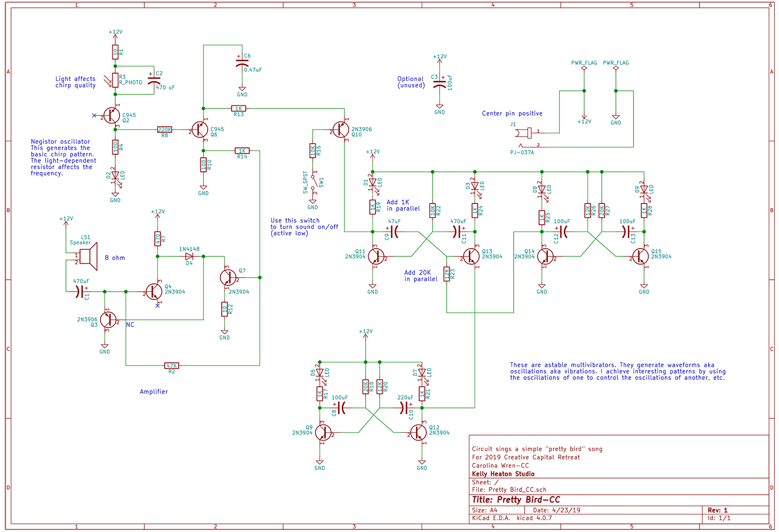The height and width of the screenshot is (532, 779).
Task: Click the unused C3 100uF capacitor
Action: coord(439,82)
